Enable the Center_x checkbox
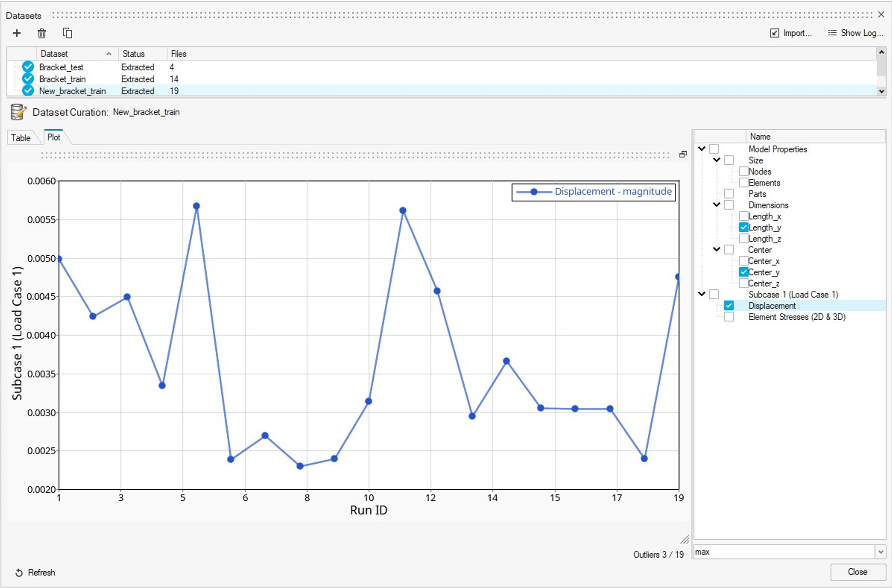The height and width of the screenshot is (588, 892). (x=744, y=261)
